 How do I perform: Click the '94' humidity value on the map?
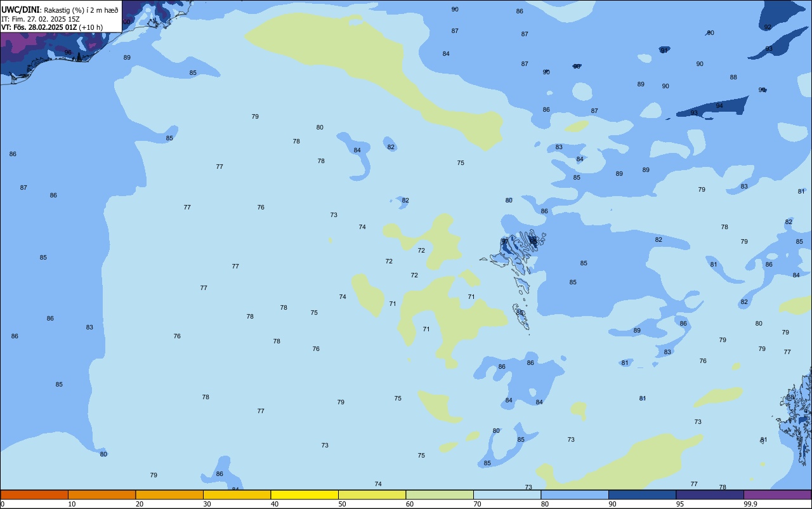(719, 106)
